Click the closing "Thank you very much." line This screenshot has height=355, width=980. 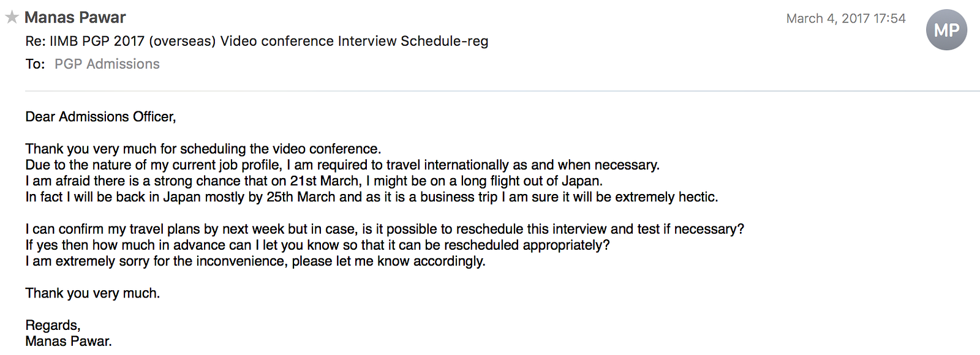92,293
